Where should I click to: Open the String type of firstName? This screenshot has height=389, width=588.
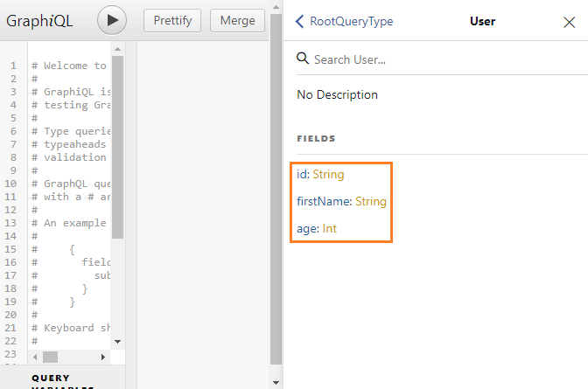(371, 202)
